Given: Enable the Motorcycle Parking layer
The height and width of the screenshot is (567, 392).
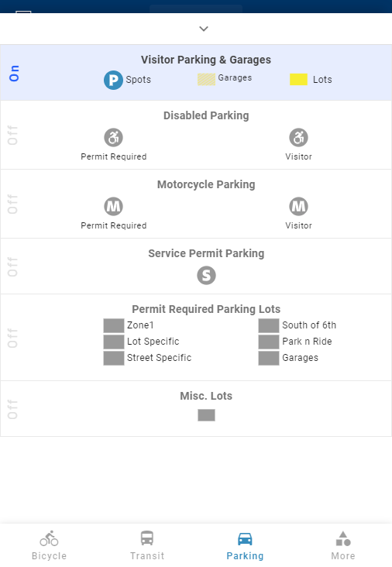Looking at the screenshot, I should [12, 204].
